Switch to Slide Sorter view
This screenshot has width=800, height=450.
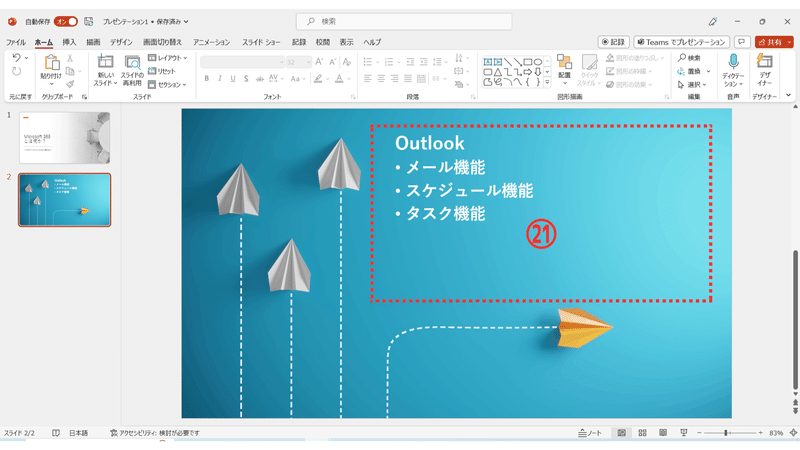[642, 433]
